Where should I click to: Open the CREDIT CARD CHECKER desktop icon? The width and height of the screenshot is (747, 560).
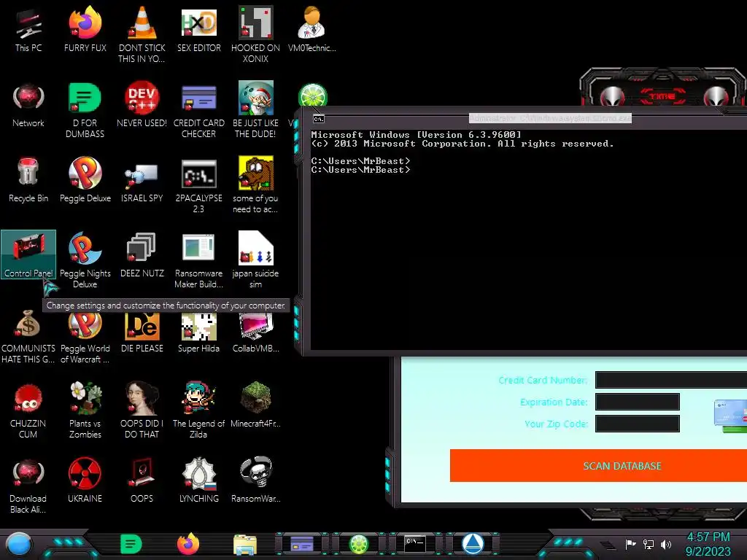pos(198,110)
